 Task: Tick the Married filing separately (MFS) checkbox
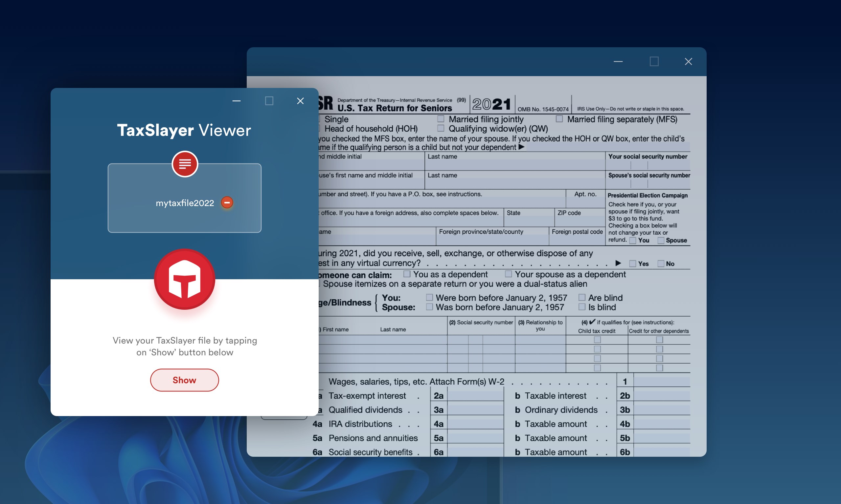(x=559, y=118)
